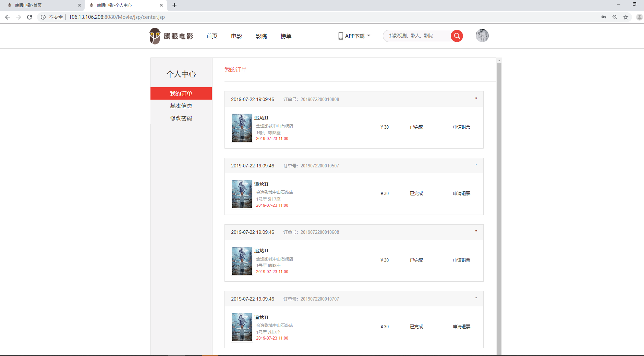Click 申请退票 on order 2019072200010808
644x356 pixels.
(461, 127)
